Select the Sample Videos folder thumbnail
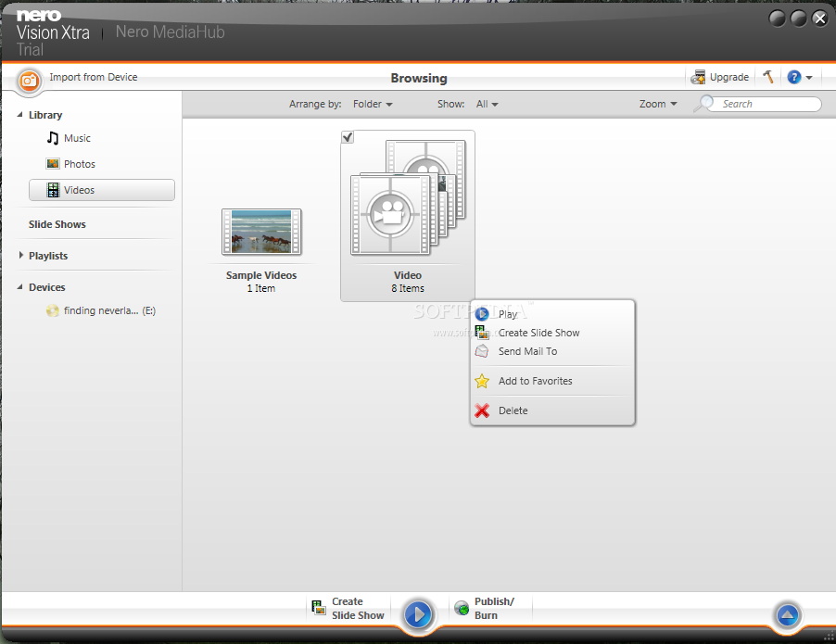This screenshot has width=836, height=644. click(261, 232)
